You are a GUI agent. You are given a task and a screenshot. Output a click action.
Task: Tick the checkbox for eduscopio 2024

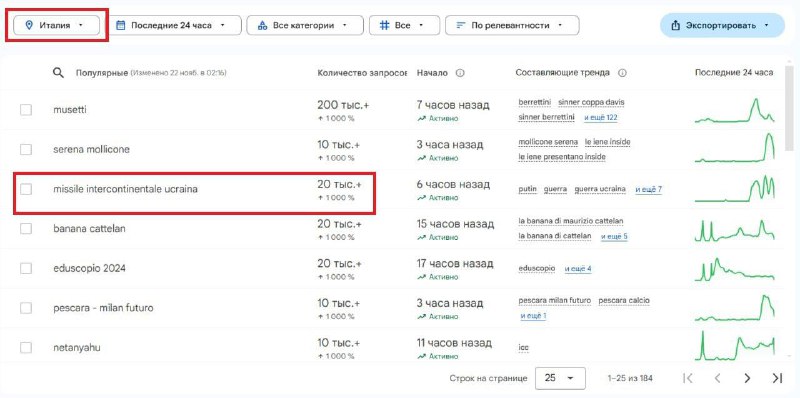point(26,268)
